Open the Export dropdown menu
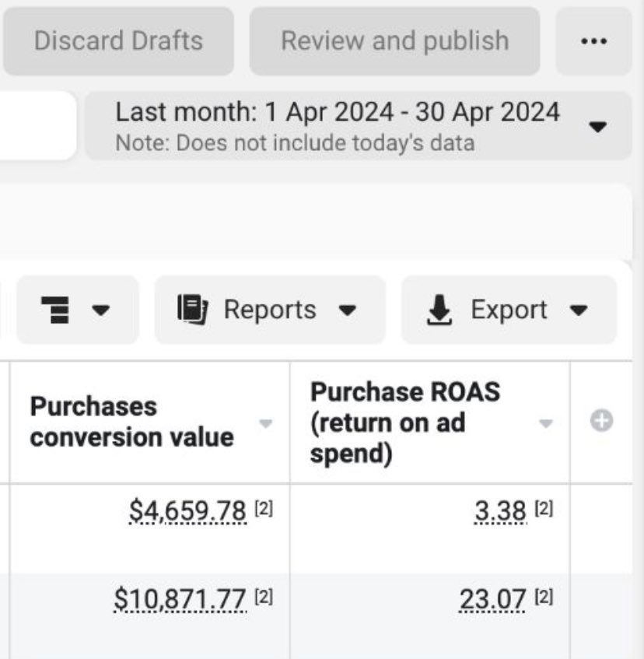This screenshot has height=659, width=644. (509, 310)
